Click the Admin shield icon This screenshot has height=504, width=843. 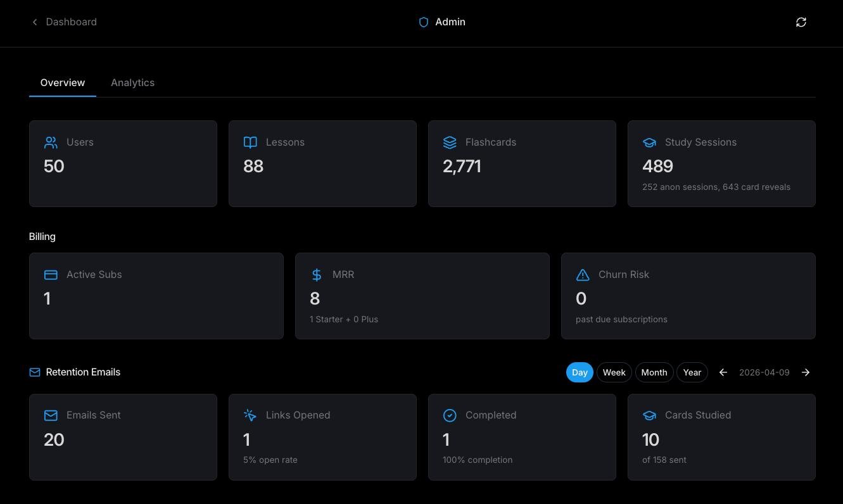click(x=424, y=22)
